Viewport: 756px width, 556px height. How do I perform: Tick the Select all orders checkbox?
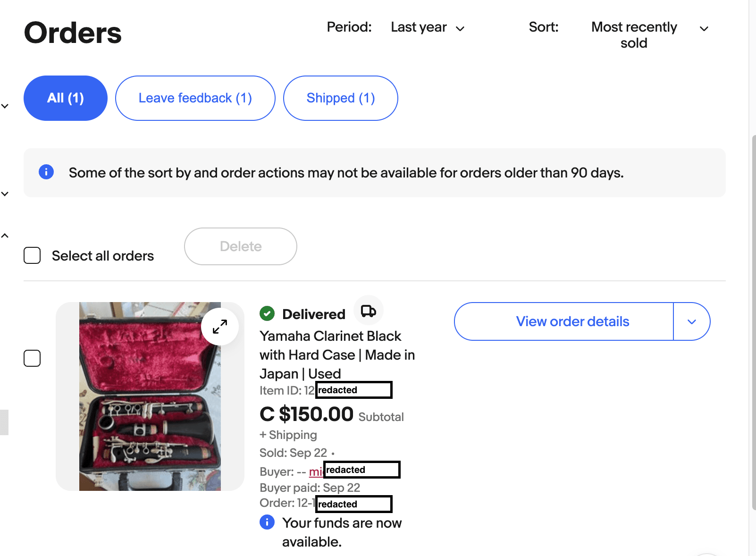32,255
